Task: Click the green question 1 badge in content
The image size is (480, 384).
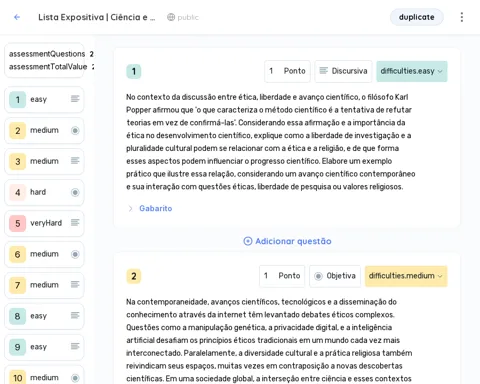Action: coord(134,71)
